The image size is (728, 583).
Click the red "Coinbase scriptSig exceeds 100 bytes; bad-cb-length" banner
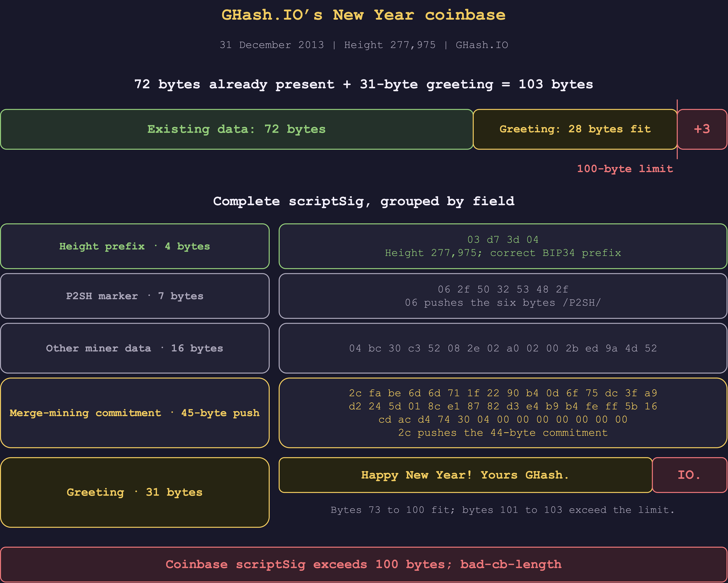pos(364,564)
